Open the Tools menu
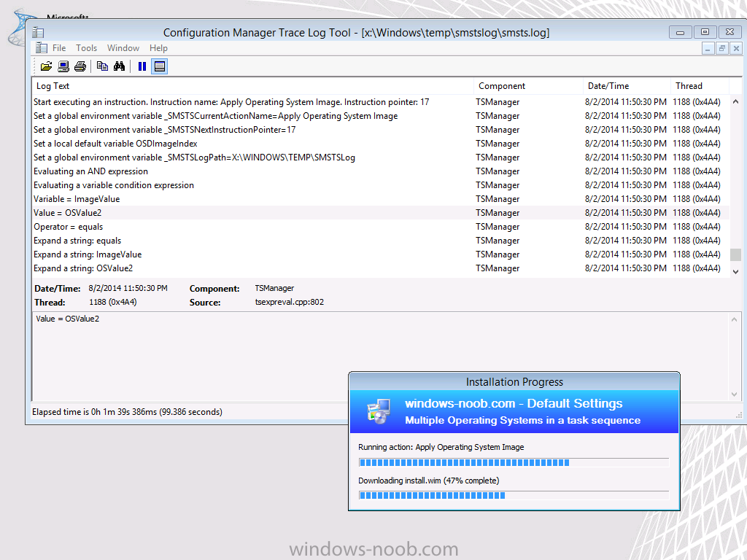Screen dimensions: 747x560 tap(86, 48)
